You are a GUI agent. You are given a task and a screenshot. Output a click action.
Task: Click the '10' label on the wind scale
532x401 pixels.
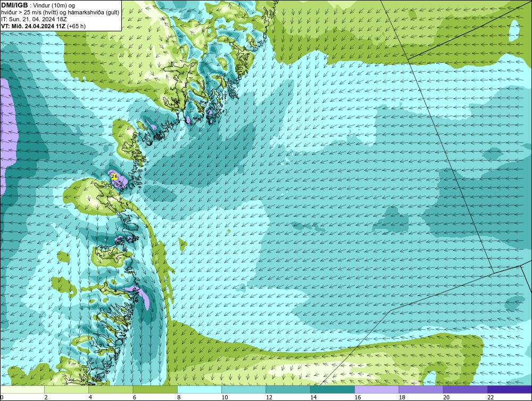coord(225,398)
